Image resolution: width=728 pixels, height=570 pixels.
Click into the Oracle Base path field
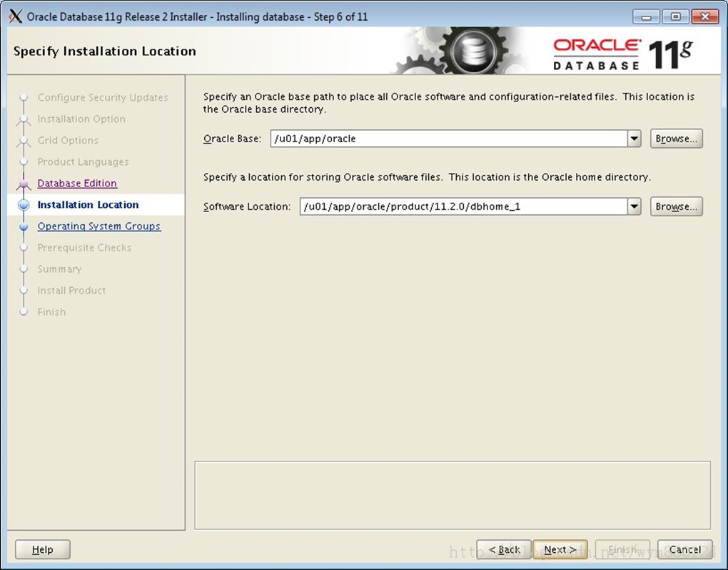coord(449,139)
